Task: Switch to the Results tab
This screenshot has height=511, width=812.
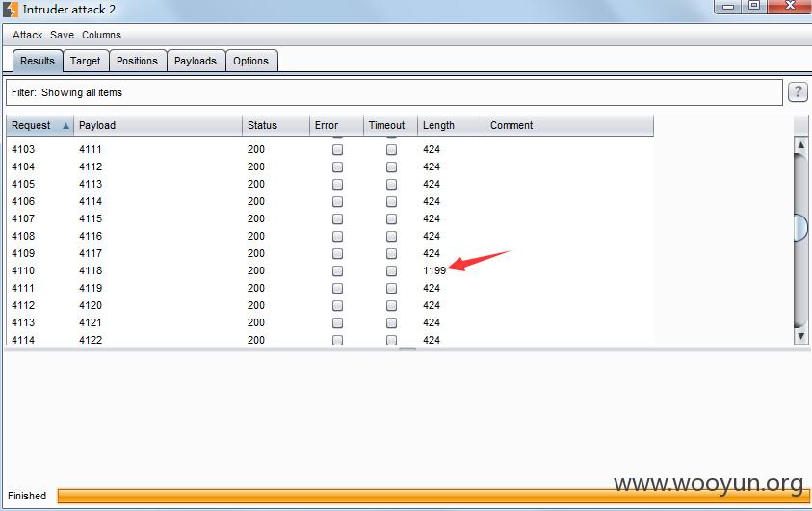Action: coord(38,61)
